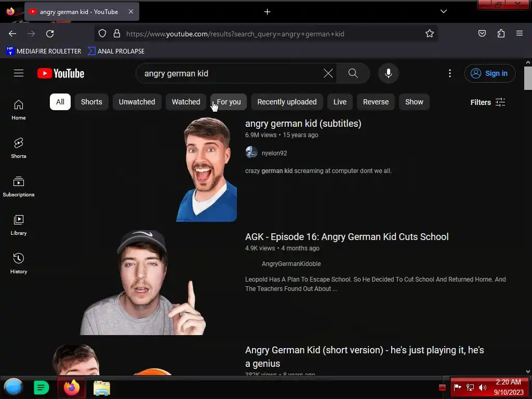The height and width of the screenshot is (399, 532).
Task: Open Angry German Kid (short version) title
Action: pyautogui.click(x=365, y=357)
